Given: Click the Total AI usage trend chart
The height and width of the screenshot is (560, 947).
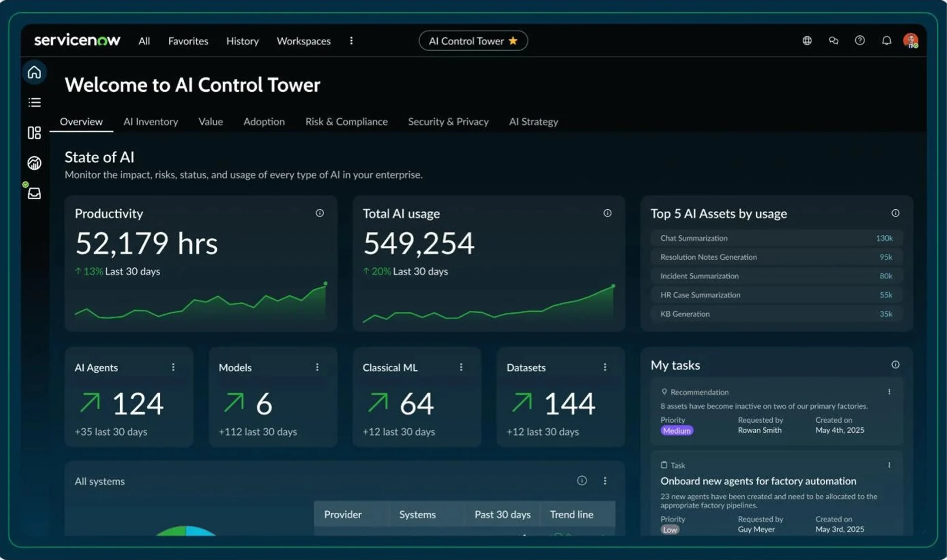Looking at the screenshot, I should [489, 304].
